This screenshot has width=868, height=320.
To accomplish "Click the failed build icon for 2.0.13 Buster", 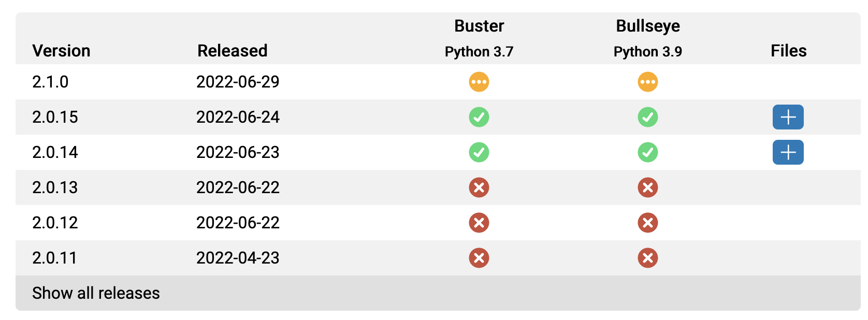I will (479, 187).
